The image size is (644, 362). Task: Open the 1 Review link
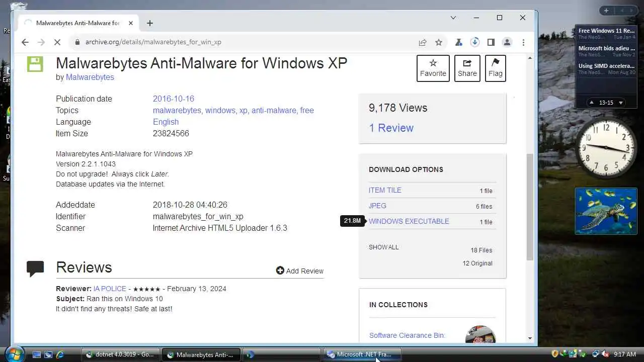pyautogui.click(x=391, y=128)
